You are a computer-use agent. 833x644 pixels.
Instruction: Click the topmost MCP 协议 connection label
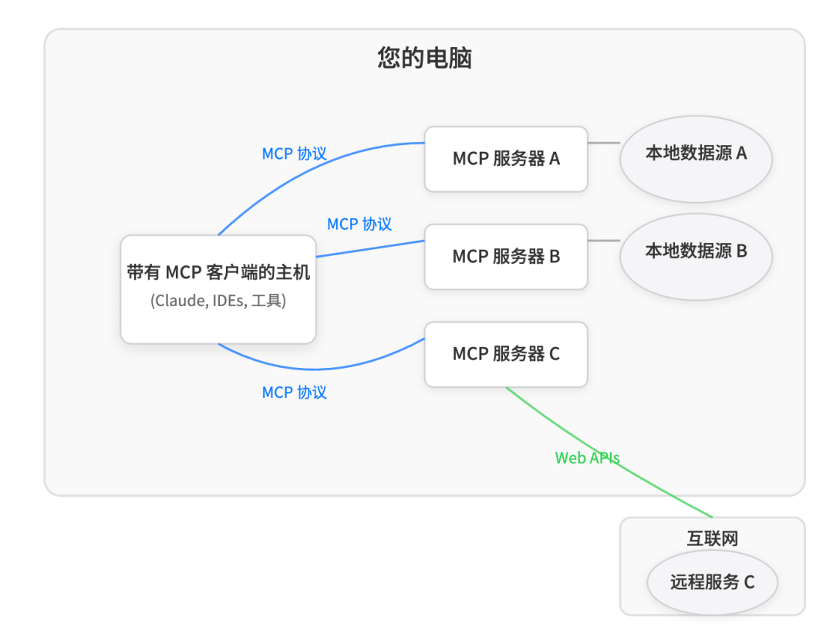[294, 153]
